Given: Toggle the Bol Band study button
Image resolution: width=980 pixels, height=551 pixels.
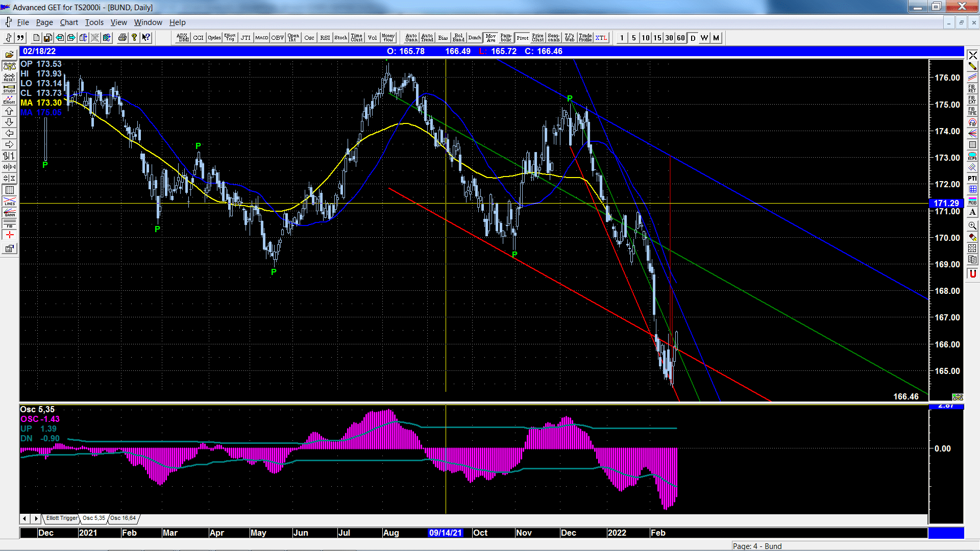Looking at the screenshot, I should (458, 38).
